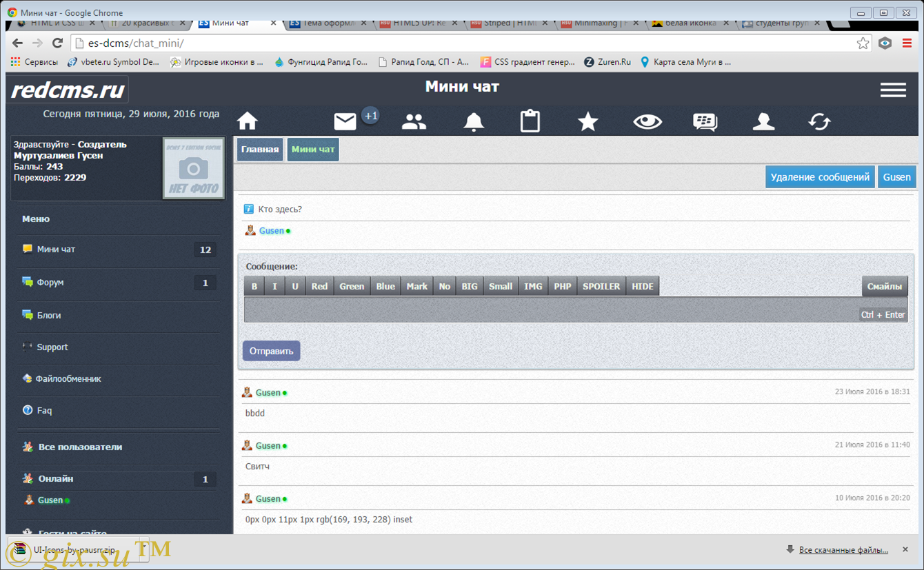Click the blue 'Gusen' button
Viewport: 924px width, 570px height.
pos(897,177)
